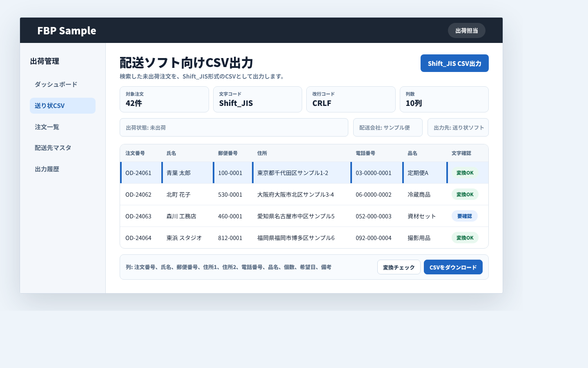588x368 pixels.
Task: Click the name 東浜 スタジオ
Action: pos(184,238)
